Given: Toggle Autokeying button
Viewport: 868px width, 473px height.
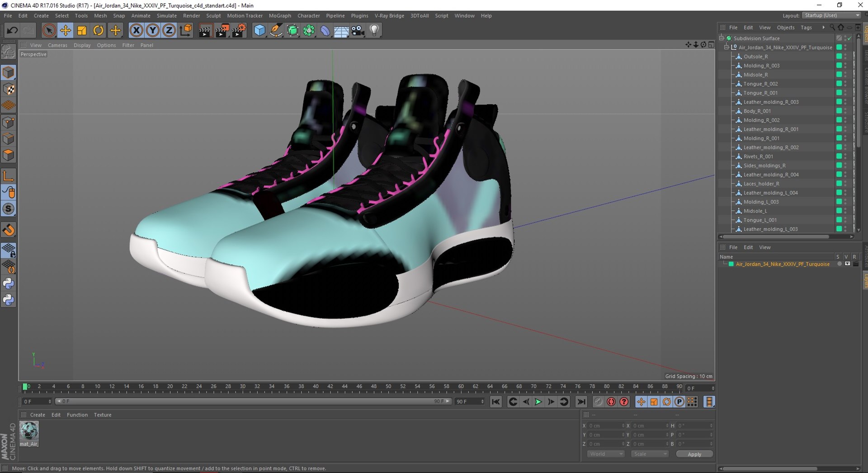Looking at the screenshot, I should pyautogui.click(x=611, y=402).
